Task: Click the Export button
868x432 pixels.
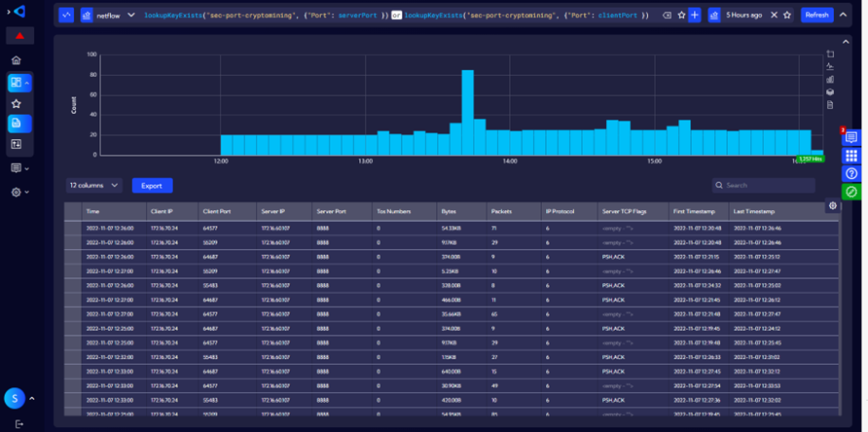Action: 152,185
